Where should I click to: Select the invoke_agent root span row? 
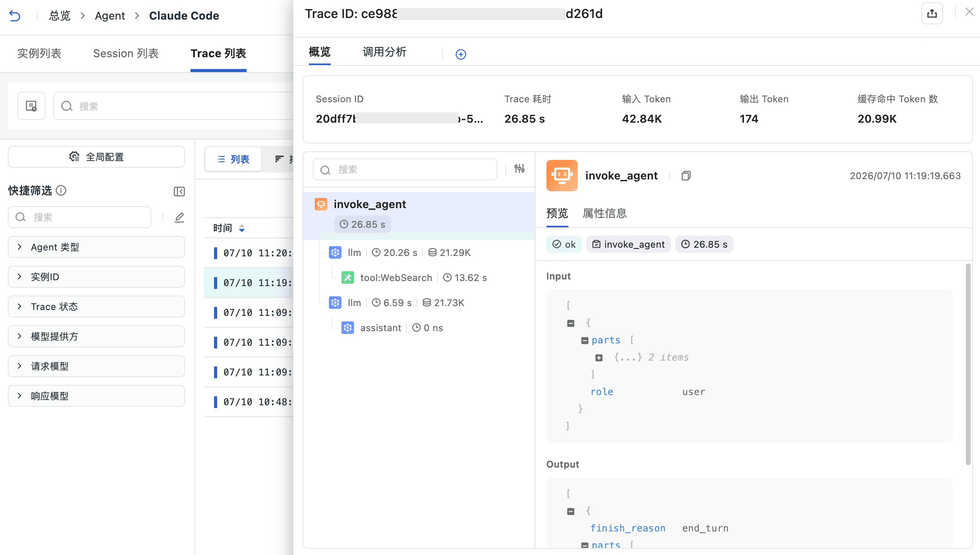pyautogui.click(x=419, y=216)
